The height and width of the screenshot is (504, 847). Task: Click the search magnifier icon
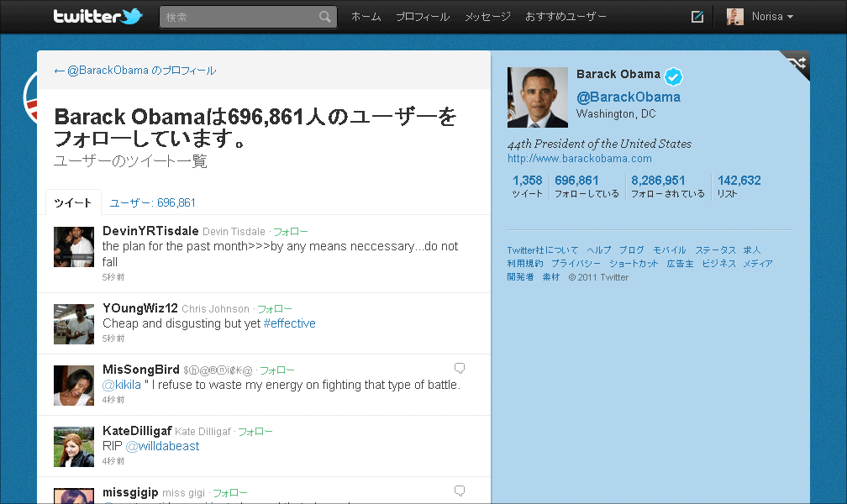pyautogui.click(x=324, y=17)
